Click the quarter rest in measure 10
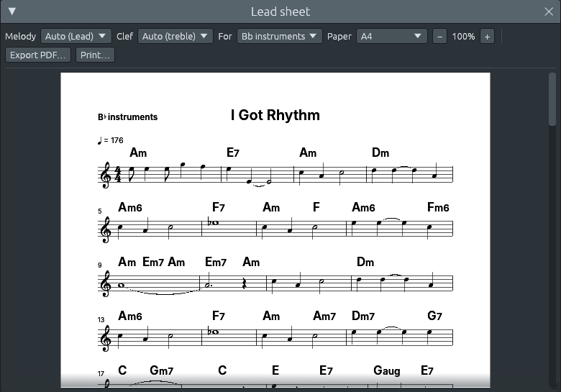561x392 pixels. pos(245,284)
